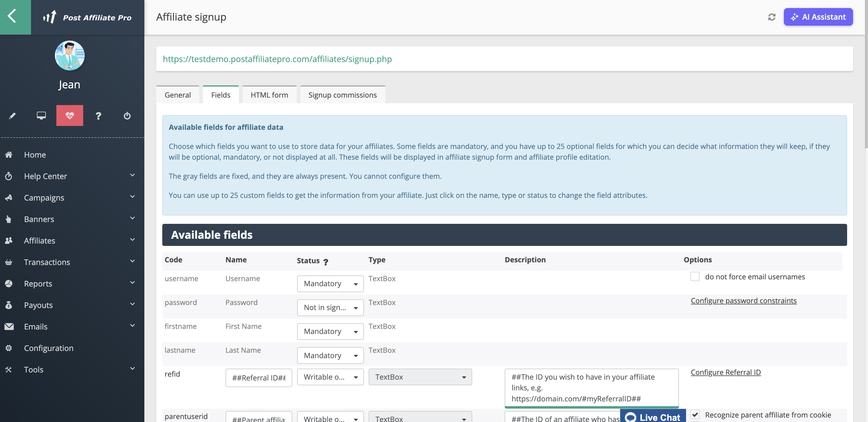Expand the Help Center menu chevron
The width and height of the screenshot is (868, 422).
(x=132, y=175)
